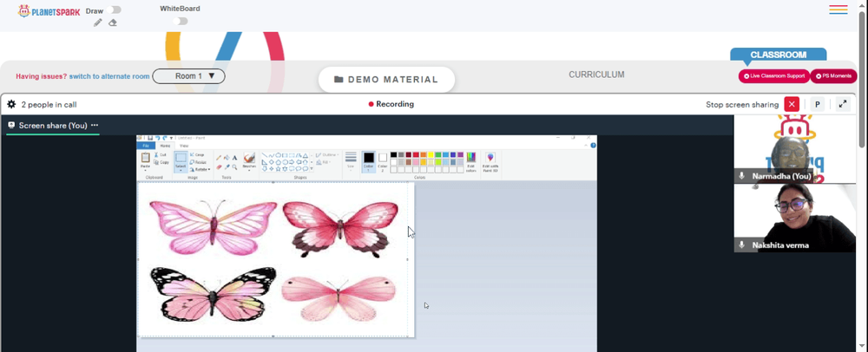Screen dimensions: 868x352
Task: Toggle the Draw switch on
Action: tap(115, 10)
